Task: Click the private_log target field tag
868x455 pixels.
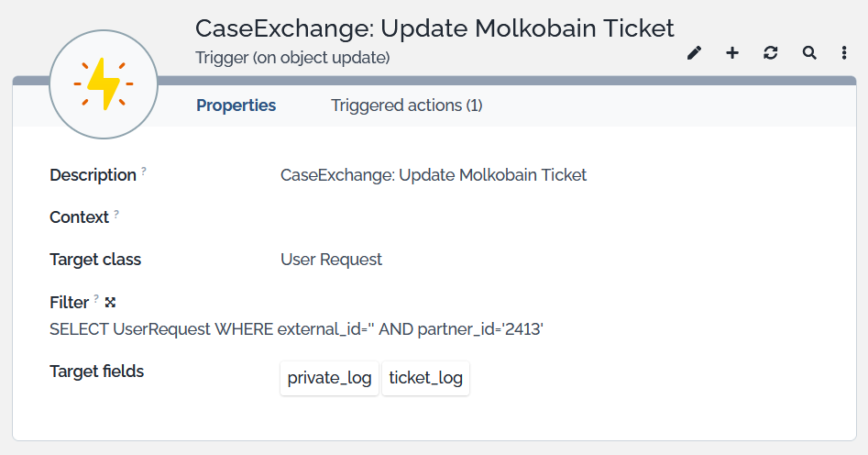Action: pyautogui.click(x=329, y=378)
